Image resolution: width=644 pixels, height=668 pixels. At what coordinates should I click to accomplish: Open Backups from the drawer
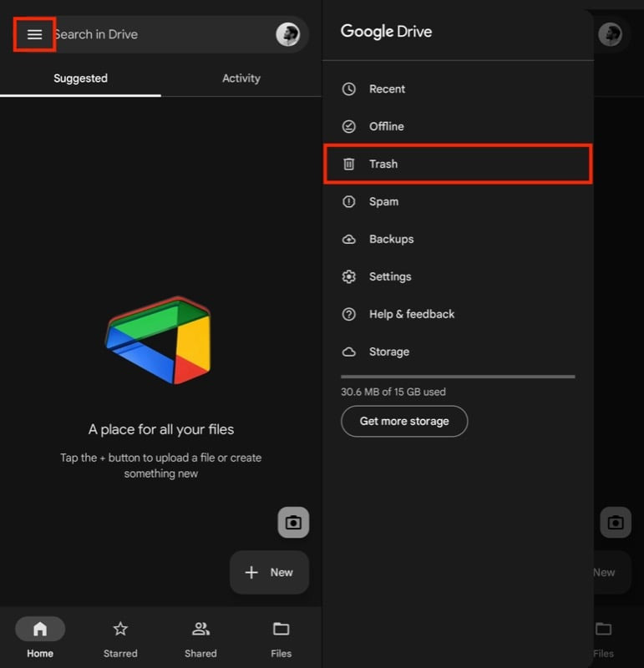click(459, 239)
